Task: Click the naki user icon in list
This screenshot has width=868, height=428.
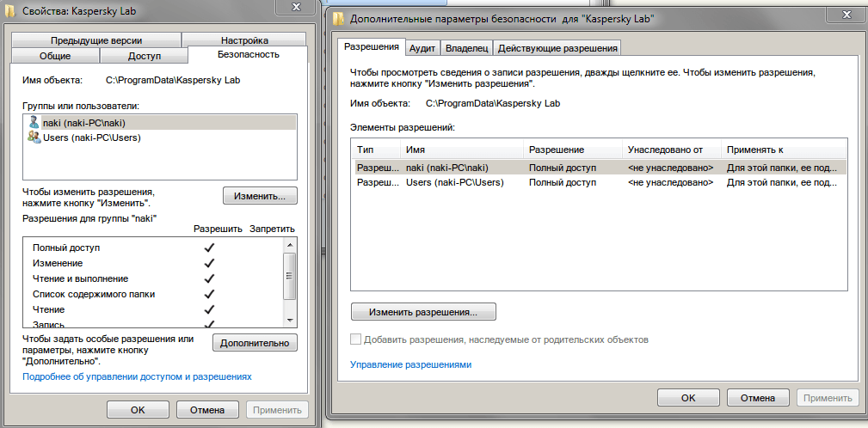Action: (34, 123)
